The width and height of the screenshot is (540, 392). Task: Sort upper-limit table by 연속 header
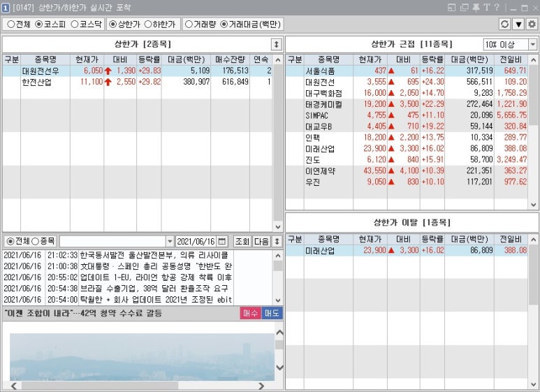click(x=261, y=59)
